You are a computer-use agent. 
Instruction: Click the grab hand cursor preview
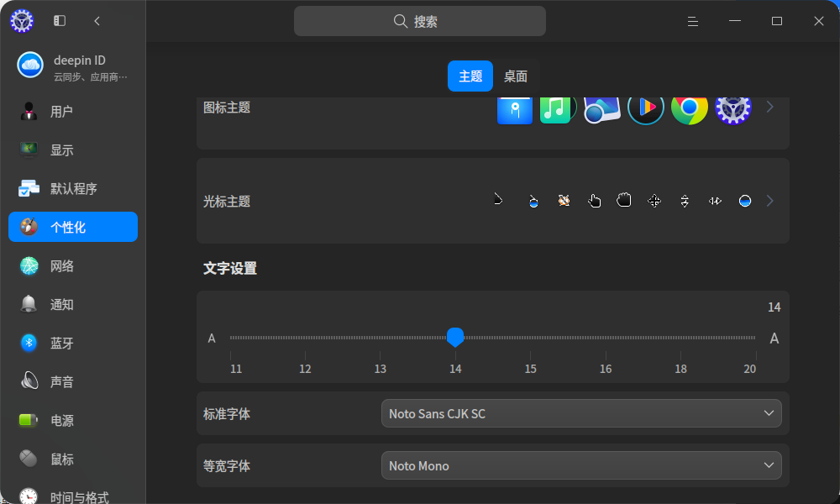pyautogui.click(x=623, y=200)
